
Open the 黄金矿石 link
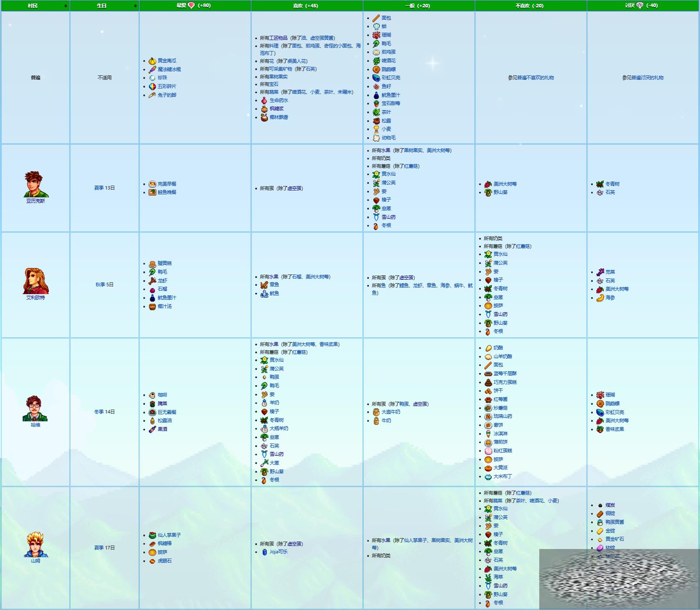615,539
